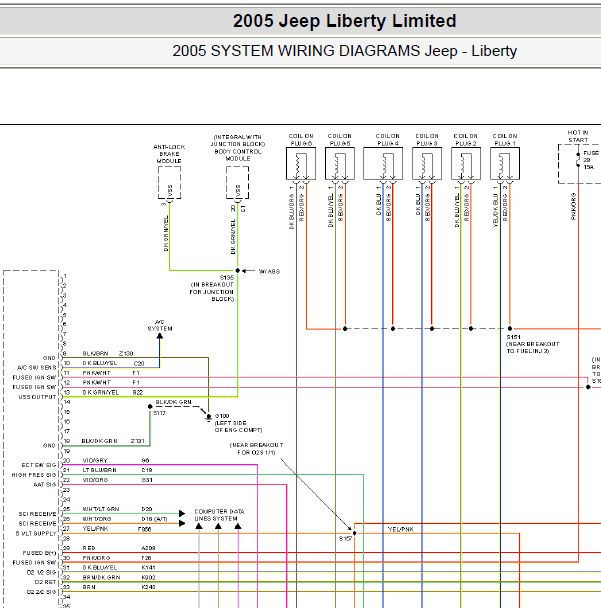The height and width of the screenshot is (608, 601).
Task: Select the Coil On Plug 2 symbol
Action: pyautogui.click(x=466, y=164)
